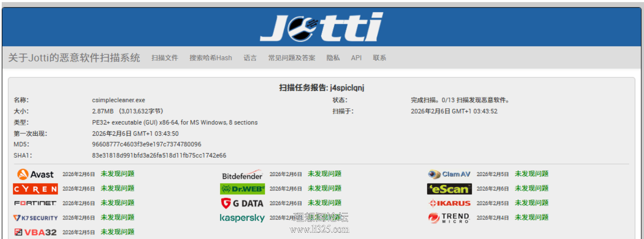Click the eScan logo

[x=449, y=189]
